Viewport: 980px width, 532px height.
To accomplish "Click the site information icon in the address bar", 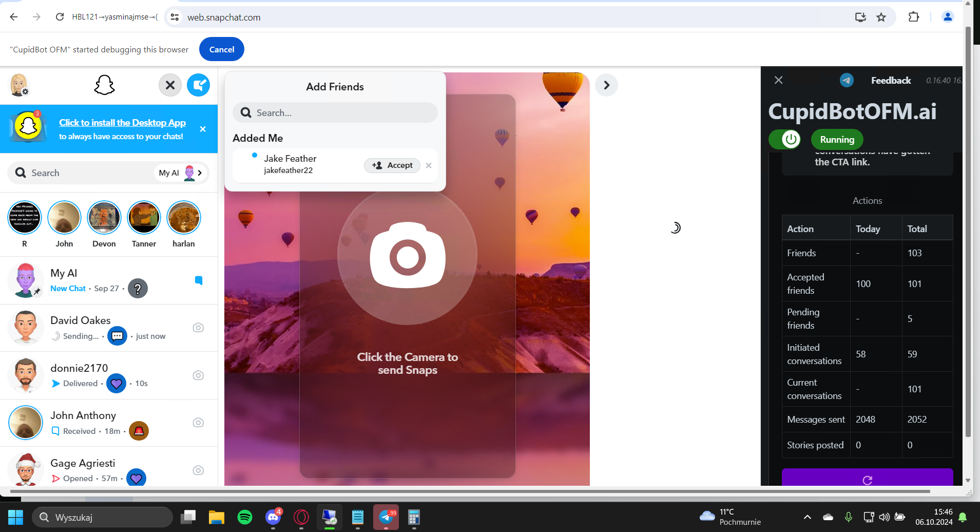I will point(175,17).
